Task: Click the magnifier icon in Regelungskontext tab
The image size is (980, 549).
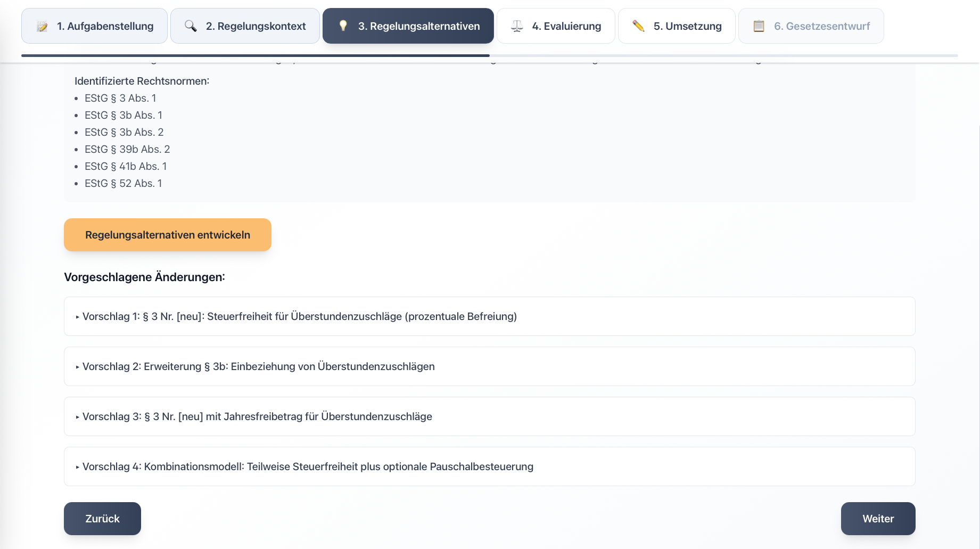Action: point(191,26)
